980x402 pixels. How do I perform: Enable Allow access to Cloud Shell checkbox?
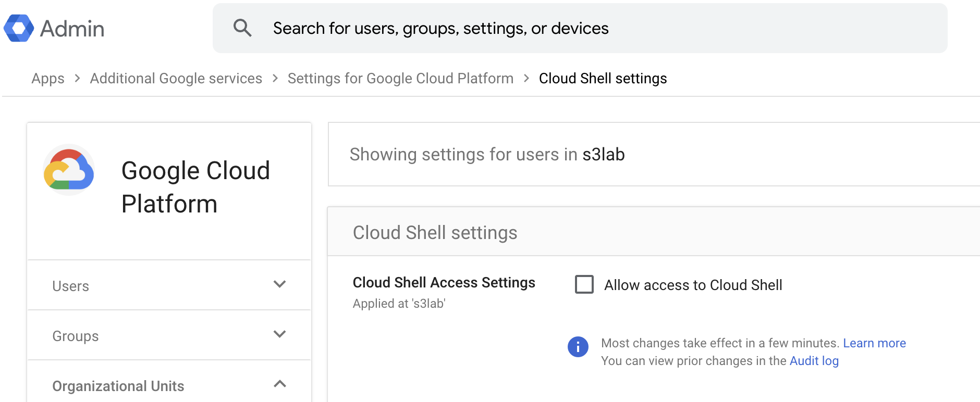584,284
